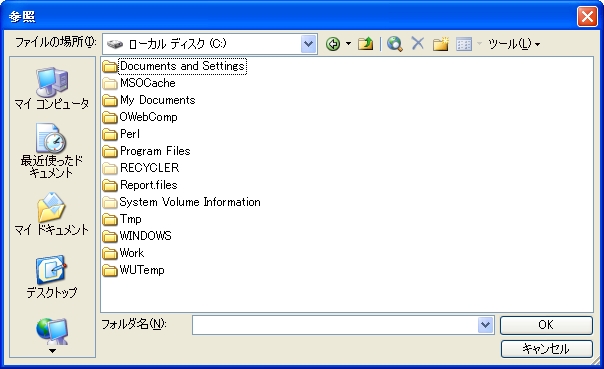Image resolution: width=604 pixels, height=369 pixels.
Task: Click the folder icon beside My Documents
Action: pyautogui.click(x=110, y=101)
